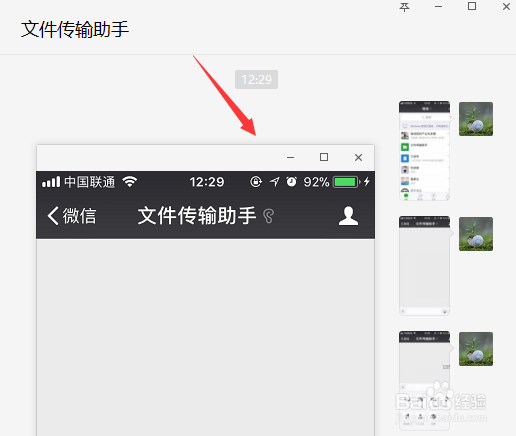Click the avatar beside the second message
Viewport: 516px width, 436px height.
point(476,234)
